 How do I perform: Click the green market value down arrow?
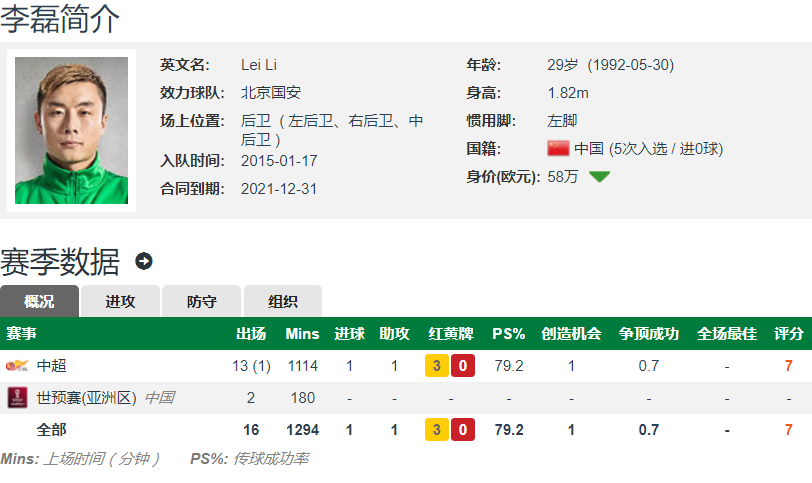(x=599, y=177)
